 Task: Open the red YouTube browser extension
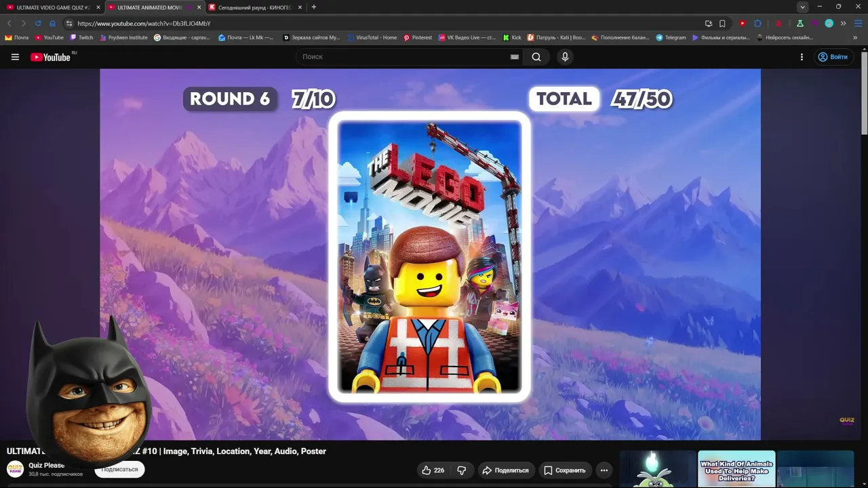click(x=743, y=23)
